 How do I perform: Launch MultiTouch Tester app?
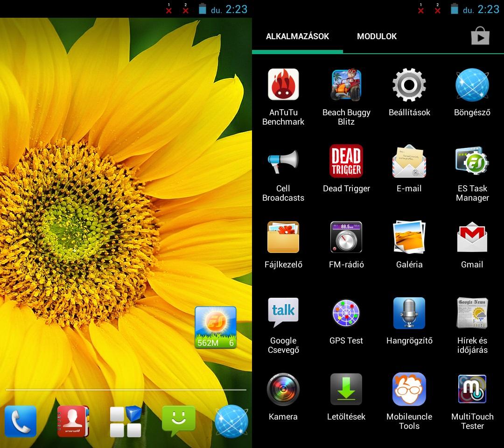coord(472,389)
